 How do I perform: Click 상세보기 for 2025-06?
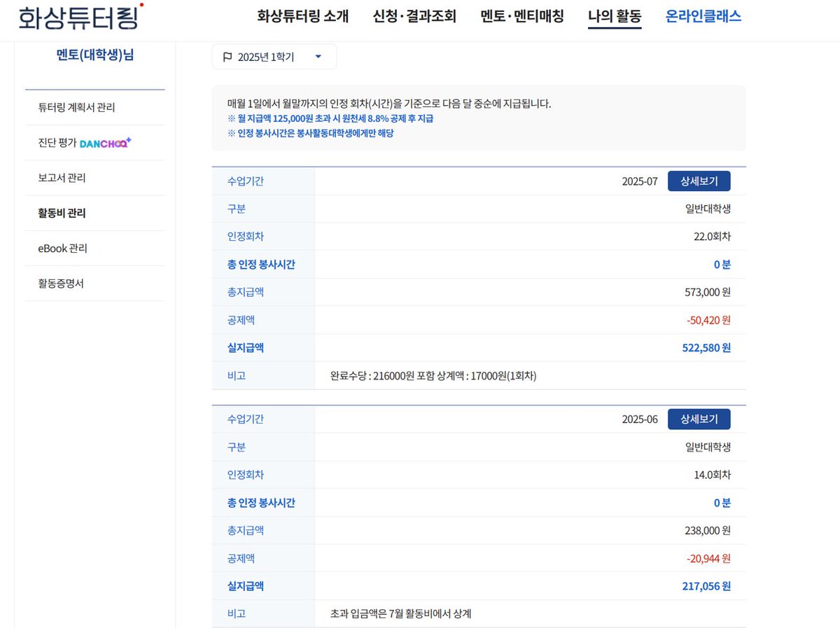[x=699, y=419]
